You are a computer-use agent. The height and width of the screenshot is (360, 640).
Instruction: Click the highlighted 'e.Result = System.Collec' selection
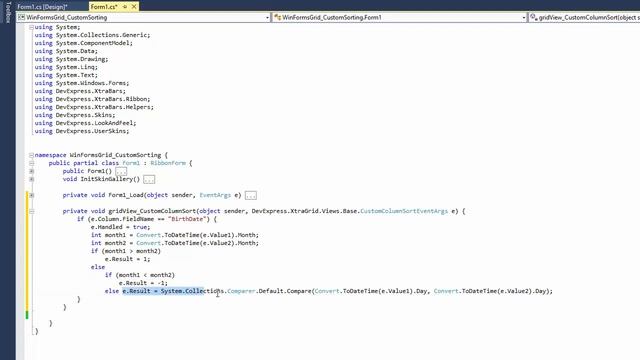(163, 291)
